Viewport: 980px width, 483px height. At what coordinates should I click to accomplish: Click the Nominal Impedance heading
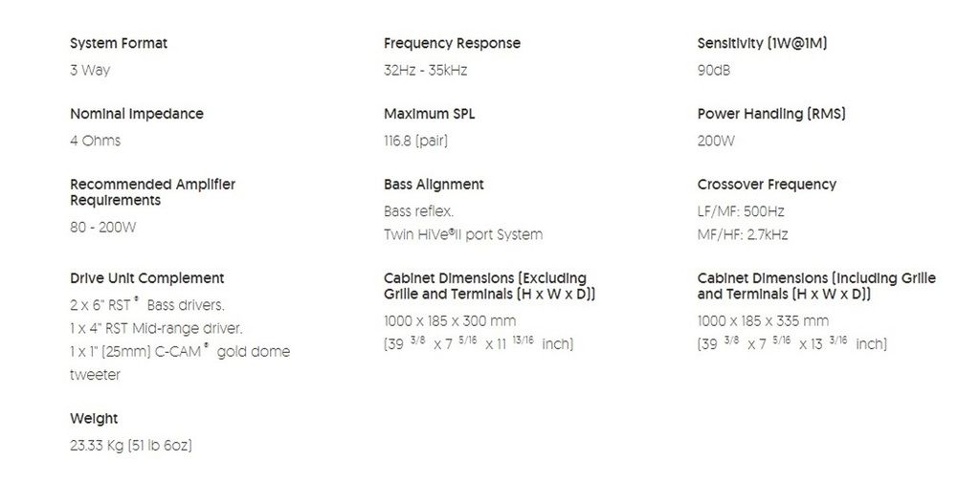coord(136,115)
